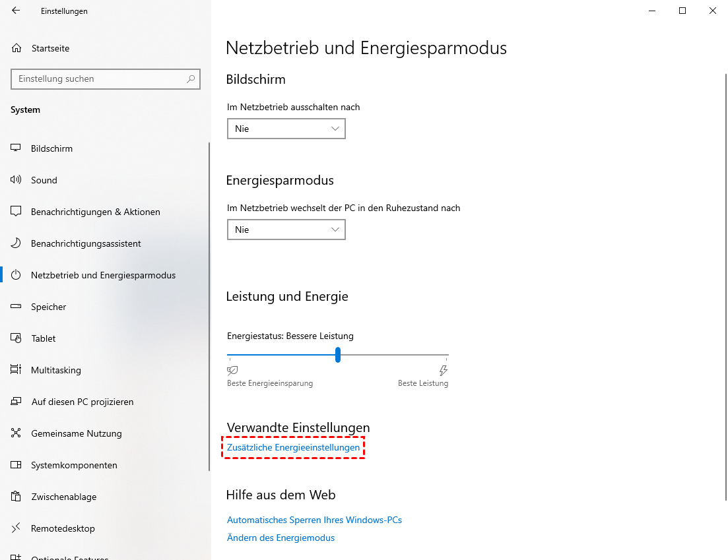Image resolution: width=728 pixels, height=560 pixels.
Task: Open Bildschirm settings via monitor icon
Action: pyautogui.click(x=17, y=148)
